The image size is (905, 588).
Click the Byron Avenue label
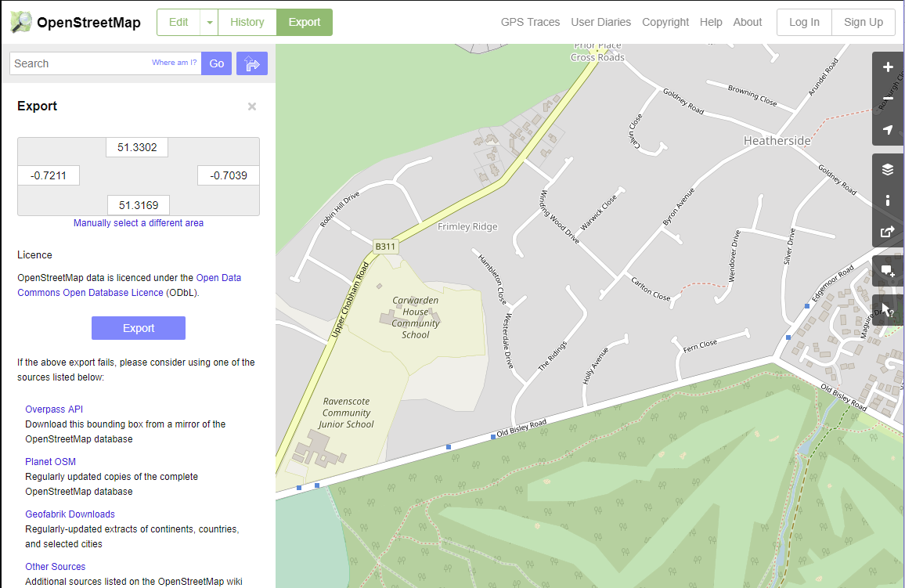[679, 207]
